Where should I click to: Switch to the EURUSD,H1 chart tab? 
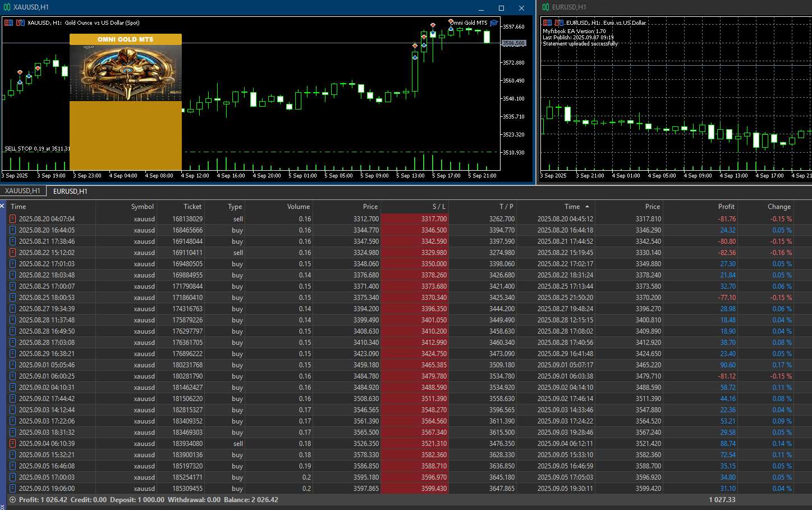[70, 192]
